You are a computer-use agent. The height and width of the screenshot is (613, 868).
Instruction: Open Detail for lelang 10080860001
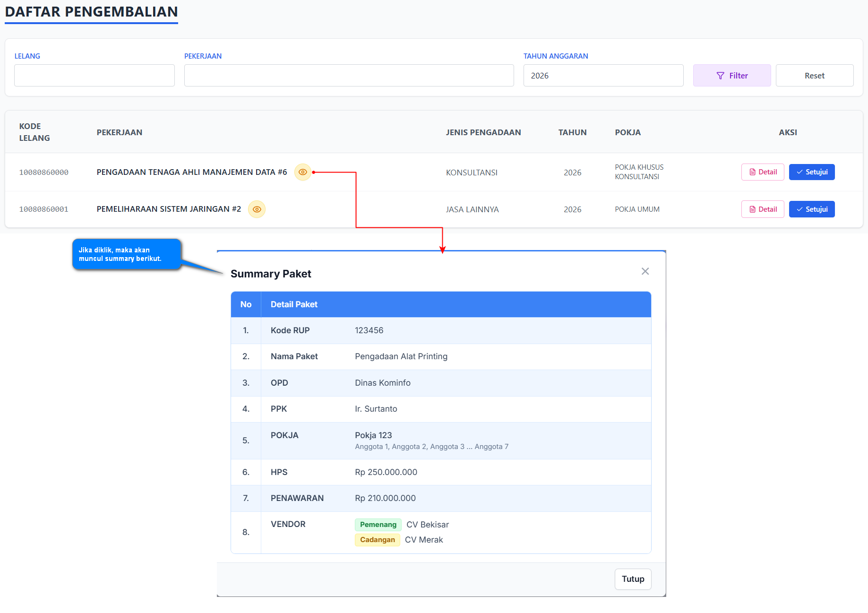click(x=762, y=209)
